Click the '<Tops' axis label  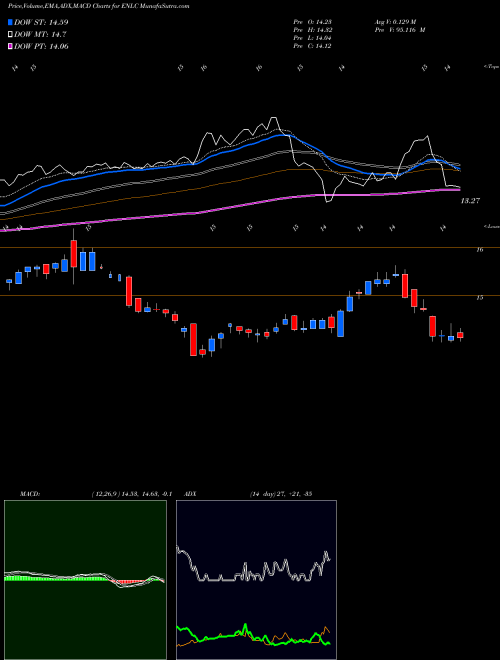coord(491,67)
